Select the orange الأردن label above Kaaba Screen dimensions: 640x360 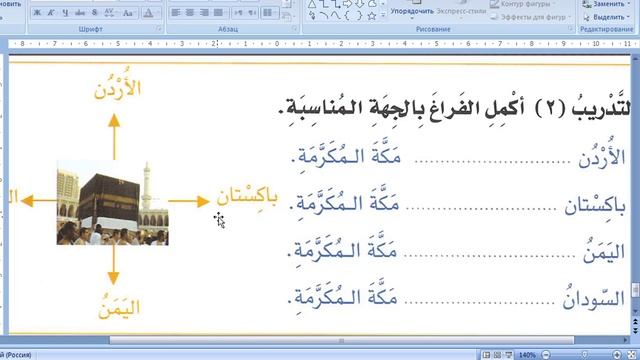tap(118, 84)
